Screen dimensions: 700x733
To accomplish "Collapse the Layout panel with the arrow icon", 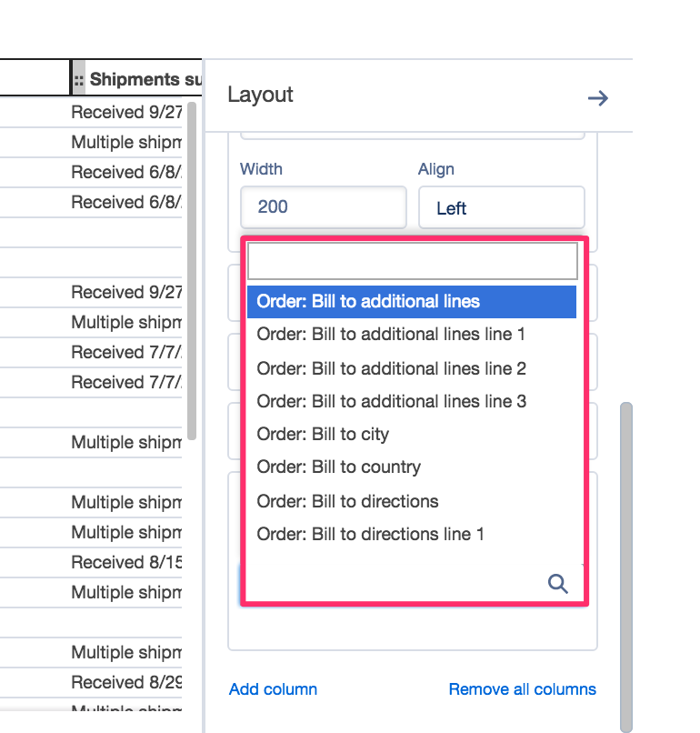I will point(597,98).
